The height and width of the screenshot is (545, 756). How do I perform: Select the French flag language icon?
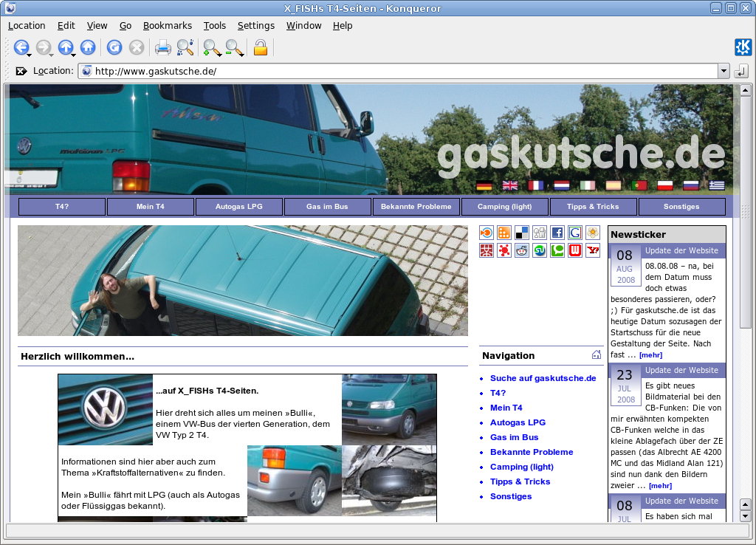tap(536, 185)
